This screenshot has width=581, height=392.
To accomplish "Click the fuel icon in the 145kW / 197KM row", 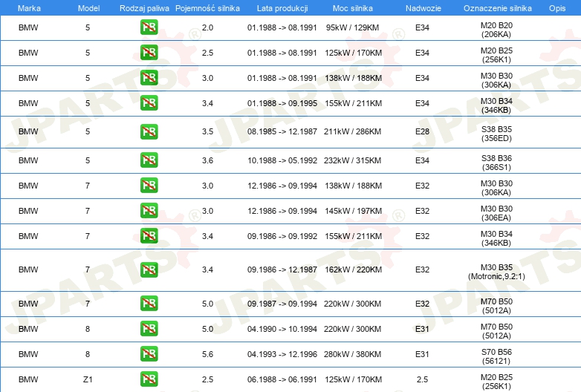I will pos(149,211).
